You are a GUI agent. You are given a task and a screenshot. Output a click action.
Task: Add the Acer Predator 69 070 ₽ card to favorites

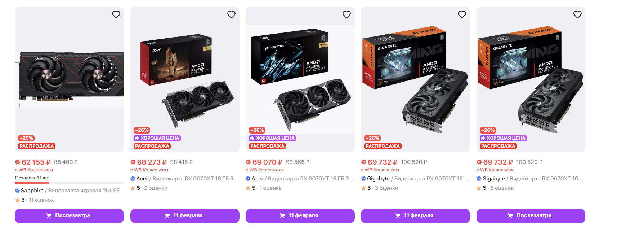346,14
